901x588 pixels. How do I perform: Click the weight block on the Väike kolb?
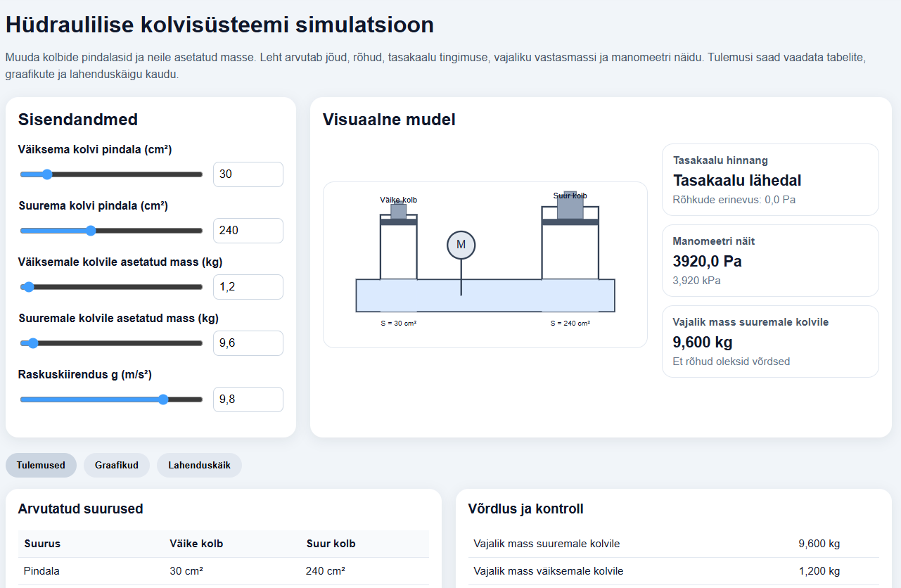tap(399, 211)
